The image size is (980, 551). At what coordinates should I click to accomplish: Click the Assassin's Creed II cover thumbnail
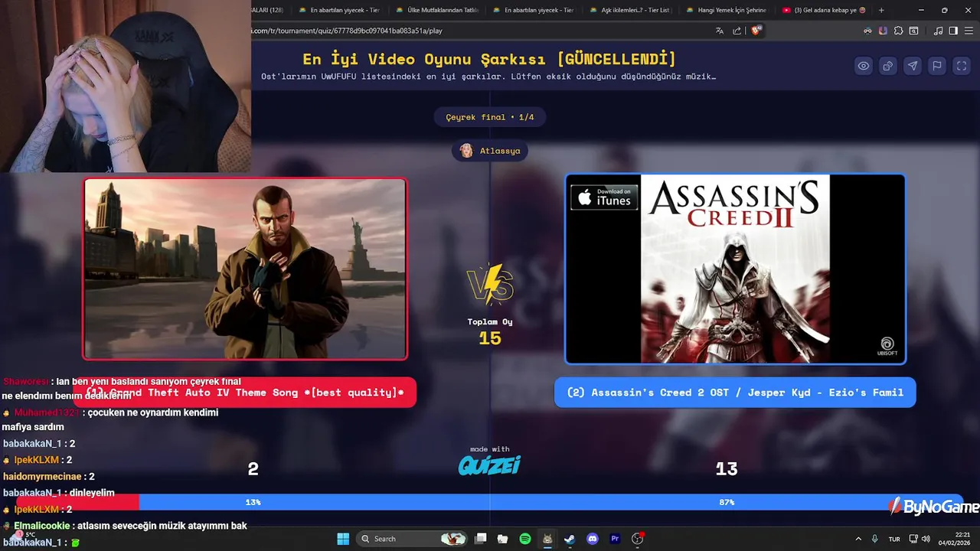tap(735, 269)
